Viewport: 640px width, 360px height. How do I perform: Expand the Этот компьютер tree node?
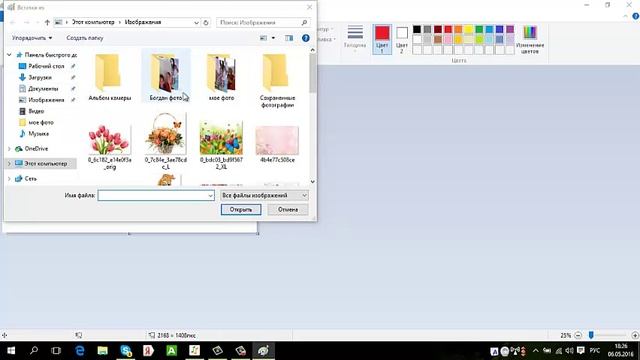(x=9, y=164)
